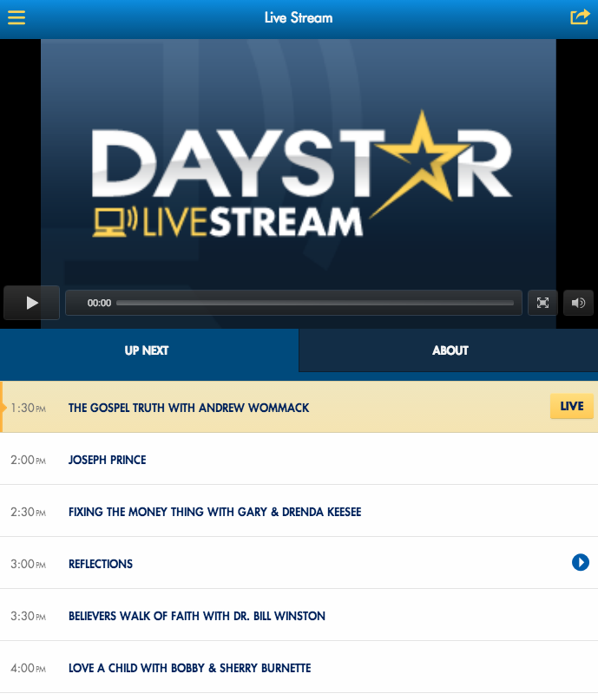The width and height of the screenshot is (598, 700).
Task: Select the Reflections program row
Action: (x=299, y=563)
